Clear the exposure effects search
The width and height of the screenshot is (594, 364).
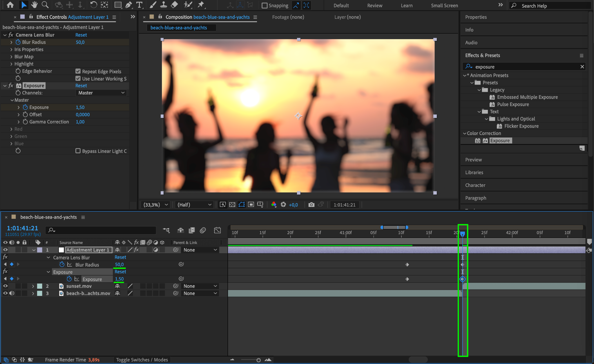[x=582, y=67]
